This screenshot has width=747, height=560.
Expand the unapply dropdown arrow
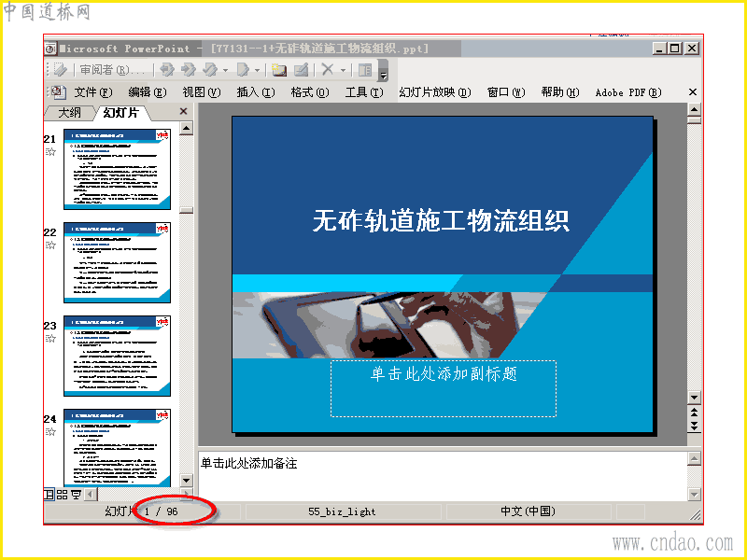coord(258,71)
